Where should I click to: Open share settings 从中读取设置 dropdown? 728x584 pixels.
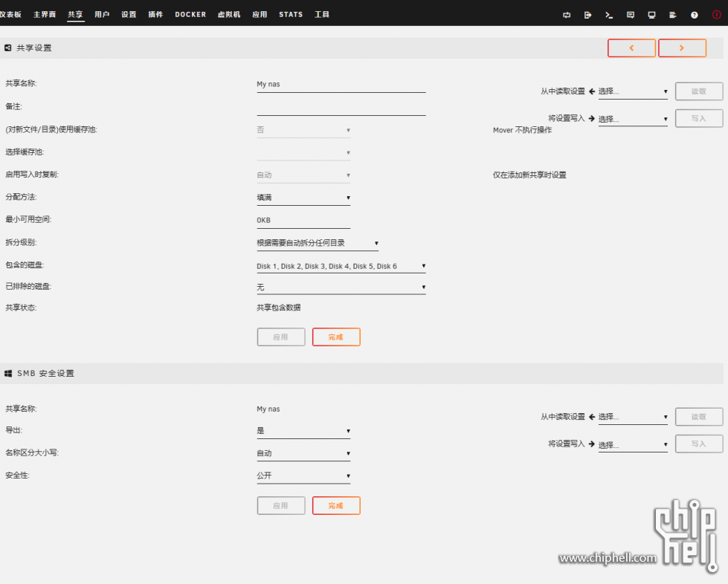pos(633,91)
